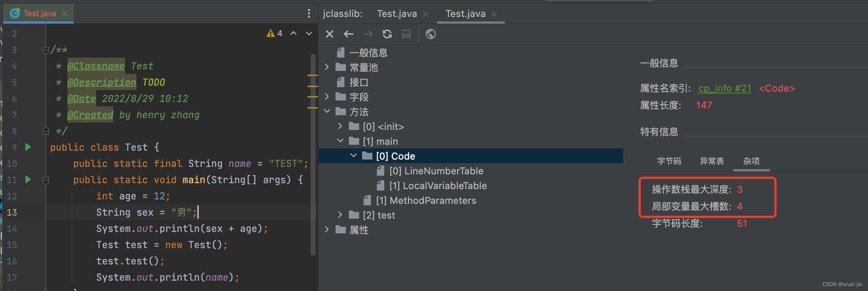Screen dimensions: 868x291
Task: Expand the 常量池 tree node
Action: (x=327, y=67)
